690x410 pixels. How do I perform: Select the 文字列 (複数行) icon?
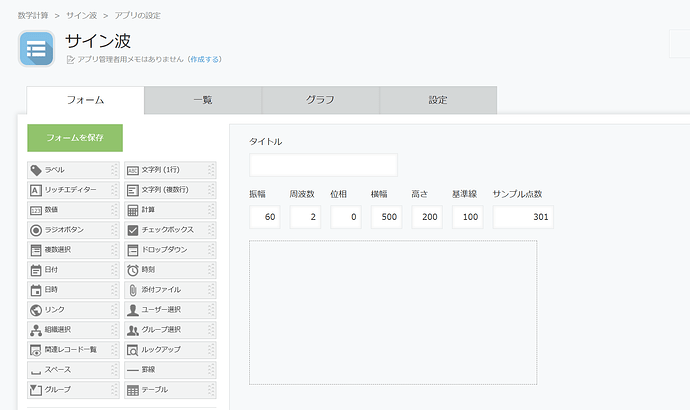click(x=133, y=190)
